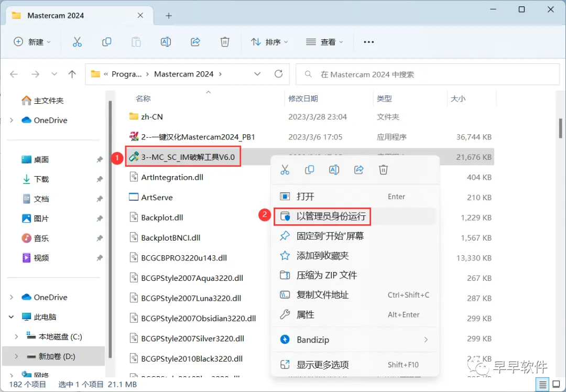Sort by 类型 column header
Viewport: 566px width, 392px height.
point(384,99)
